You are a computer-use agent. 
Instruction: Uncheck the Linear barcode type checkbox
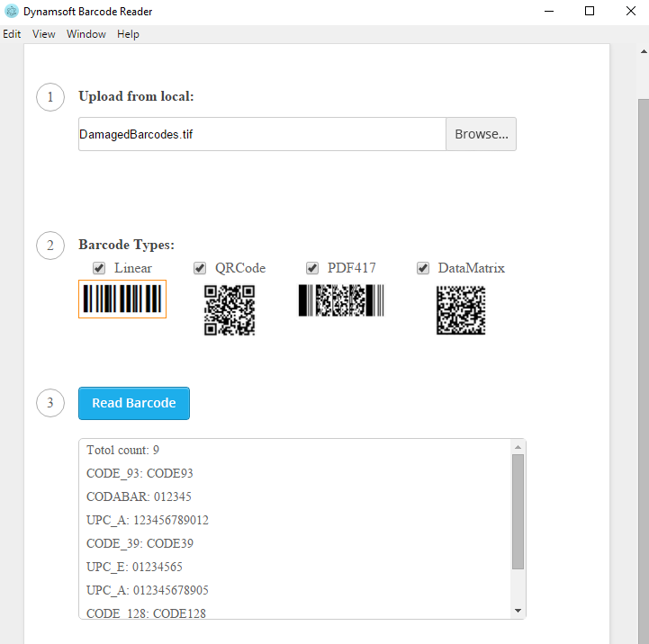pos(100,268)
